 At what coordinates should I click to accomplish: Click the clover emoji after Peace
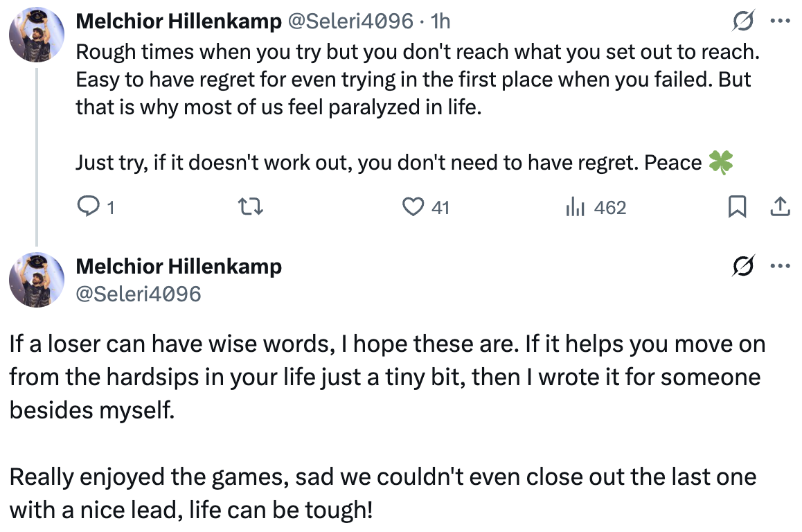point(721,162)
